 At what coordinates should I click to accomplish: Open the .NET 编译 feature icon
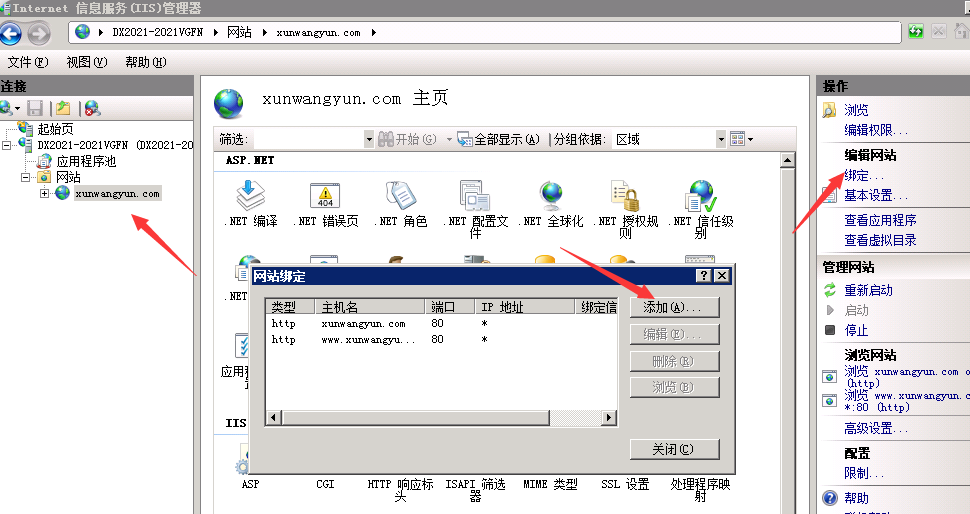pos(251,195)
